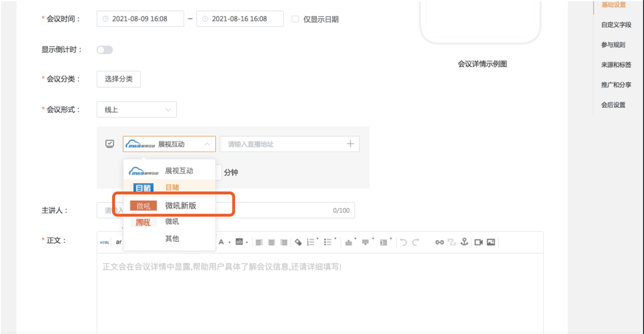644x334 pixels.
Task: Open the 会议形式 dropdown showing 线上
Action: (x=137, y=109)
